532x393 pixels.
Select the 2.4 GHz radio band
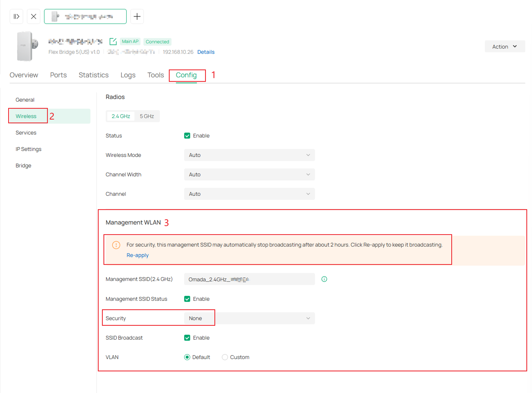[121, 116]
